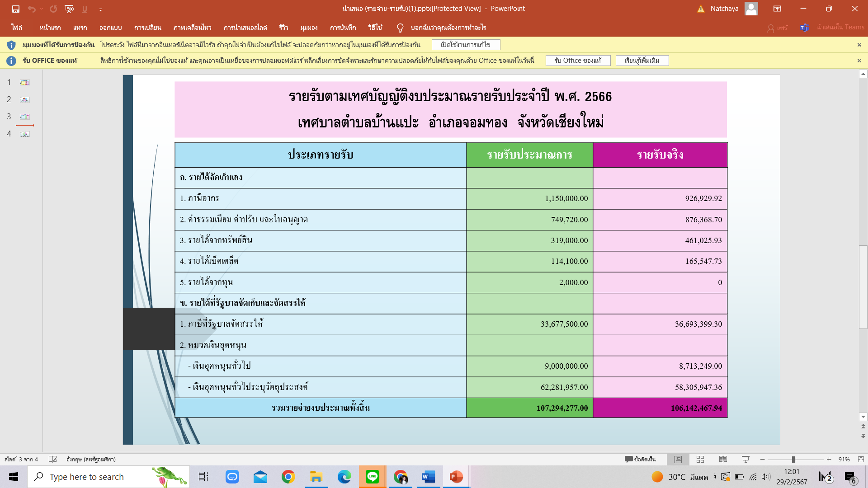Click the spell check icon in status bar
Screen dimensions: 868x488
point(53,459)
